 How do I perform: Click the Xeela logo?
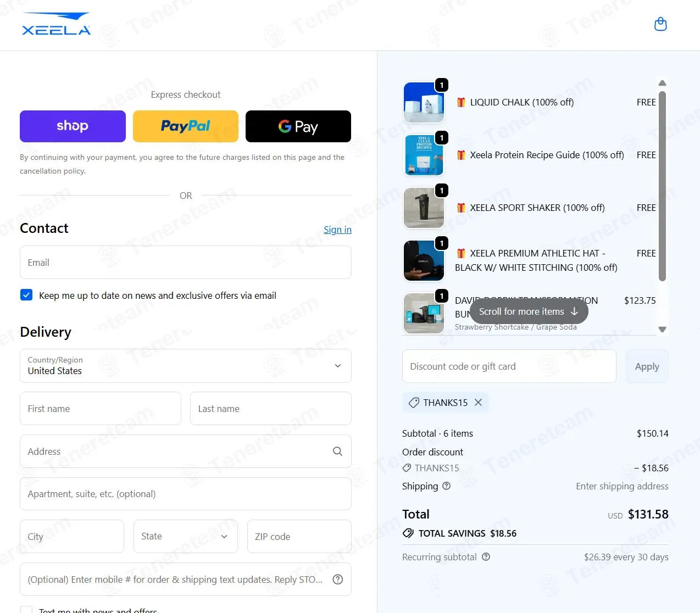56,24
